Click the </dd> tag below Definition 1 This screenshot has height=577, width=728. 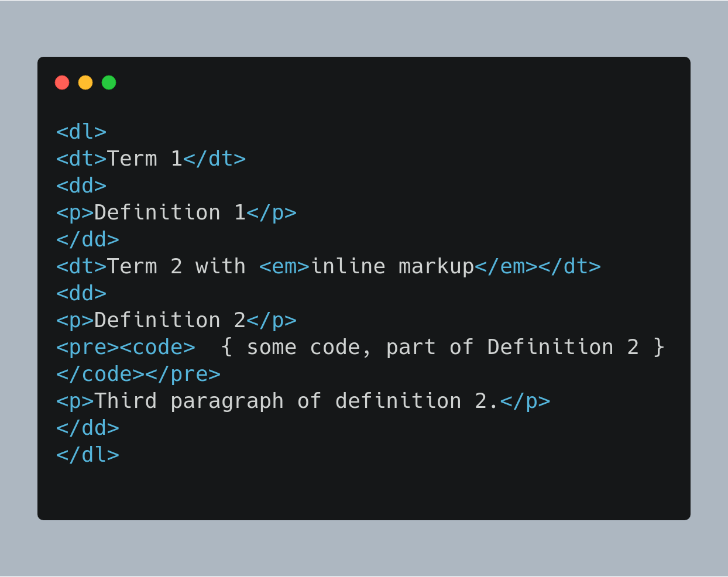88,239
